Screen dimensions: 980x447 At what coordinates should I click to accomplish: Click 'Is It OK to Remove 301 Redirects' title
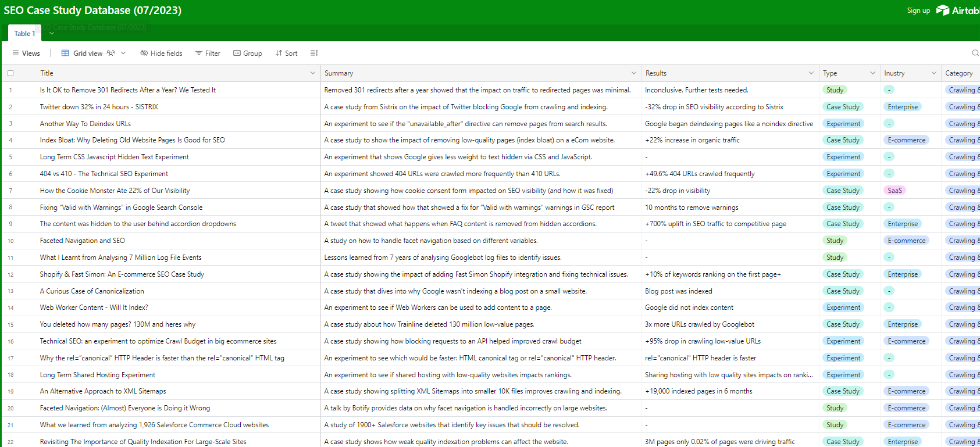coord(128,90)
